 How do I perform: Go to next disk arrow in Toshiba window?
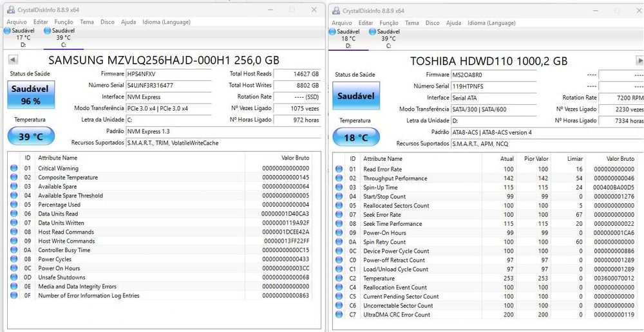coord(639,60)
